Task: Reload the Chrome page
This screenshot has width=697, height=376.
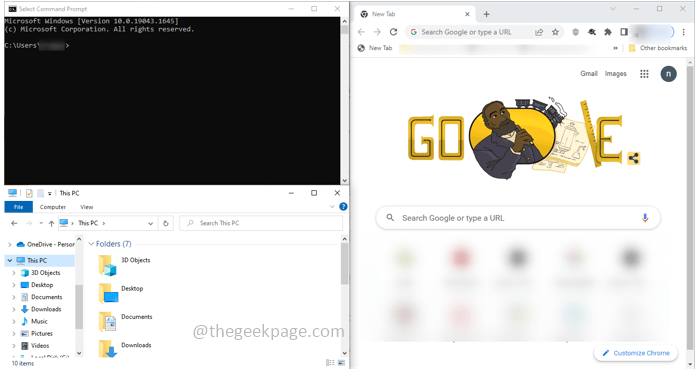Action: point(393,32)
